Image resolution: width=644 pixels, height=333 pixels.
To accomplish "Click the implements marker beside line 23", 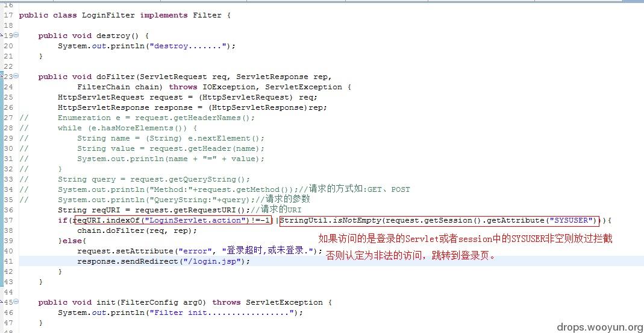I will point(2,77).
